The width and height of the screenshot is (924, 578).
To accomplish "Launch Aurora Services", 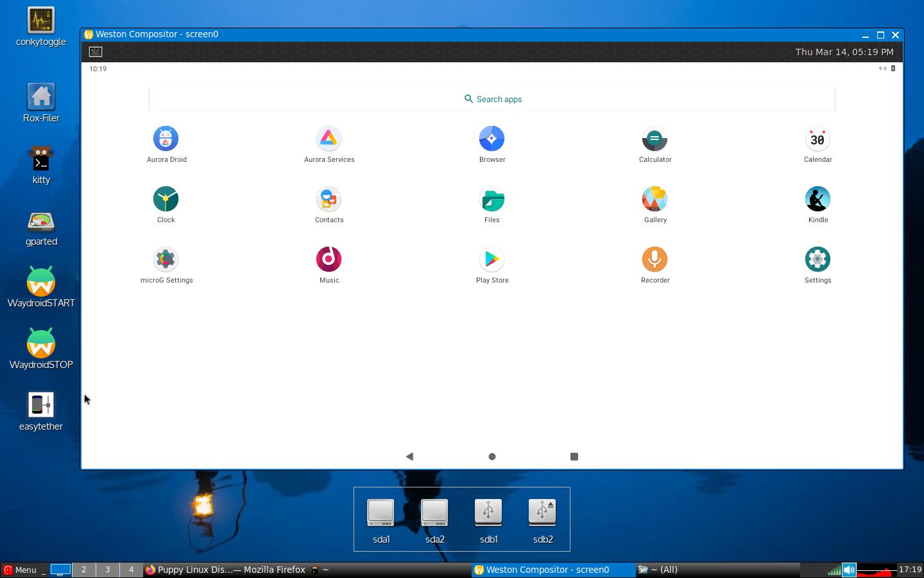I will (x=329, y=139).
